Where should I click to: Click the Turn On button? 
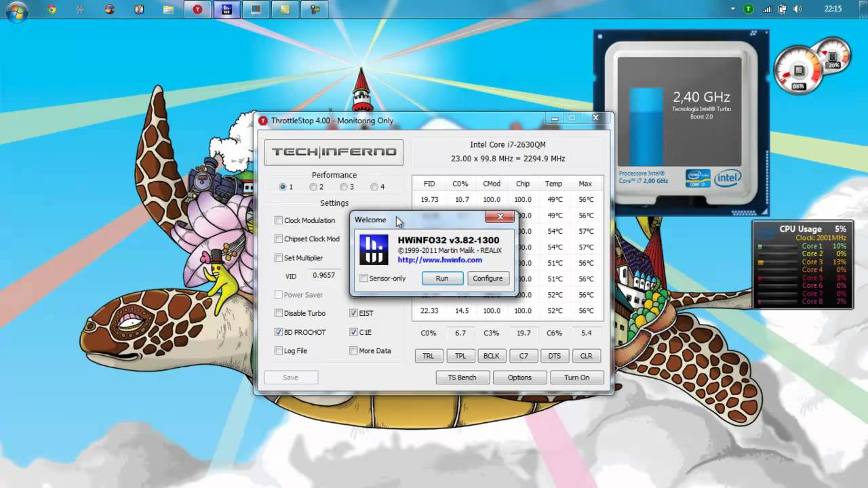click(x=577, y=378)
